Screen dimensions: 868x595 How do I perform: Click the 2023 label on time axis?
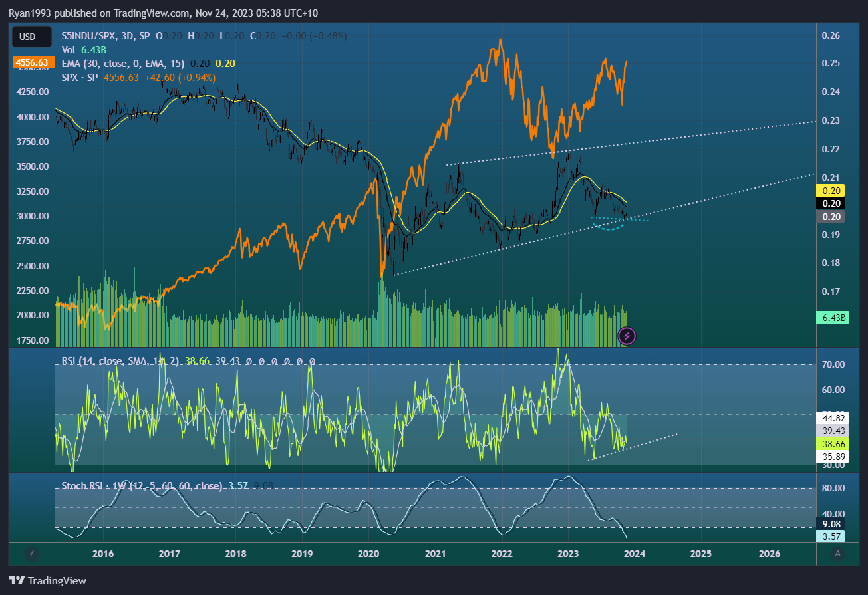[x=567, y=554]
